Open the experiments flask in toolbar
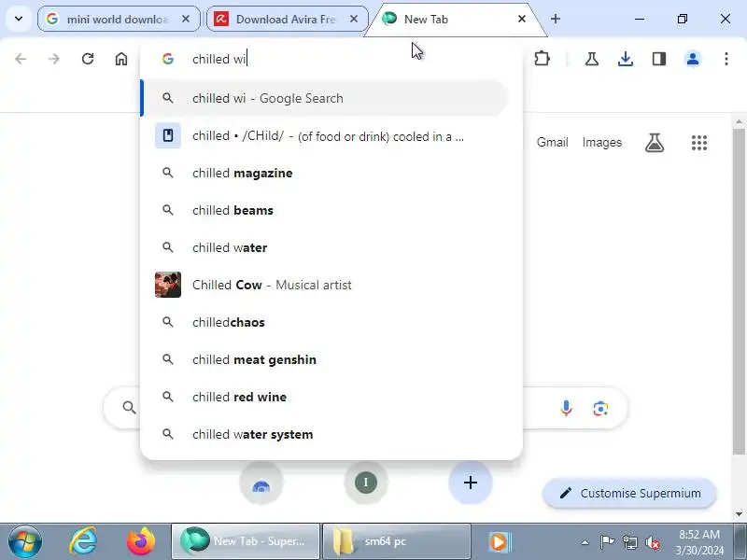Image resolution: width=747 pixels, height=560 pixels. [592, 59]
